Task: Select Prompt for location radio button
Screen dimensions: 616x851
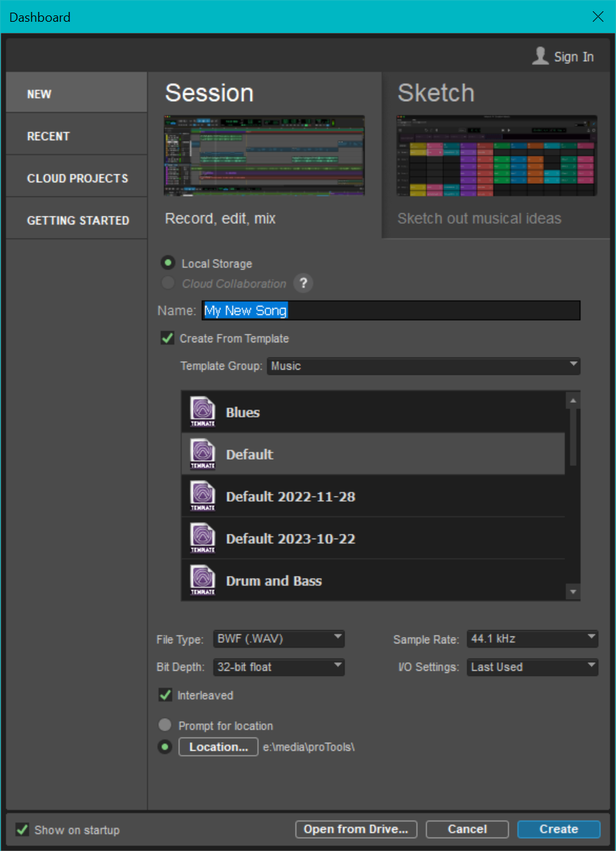Action: click(165, 725)
